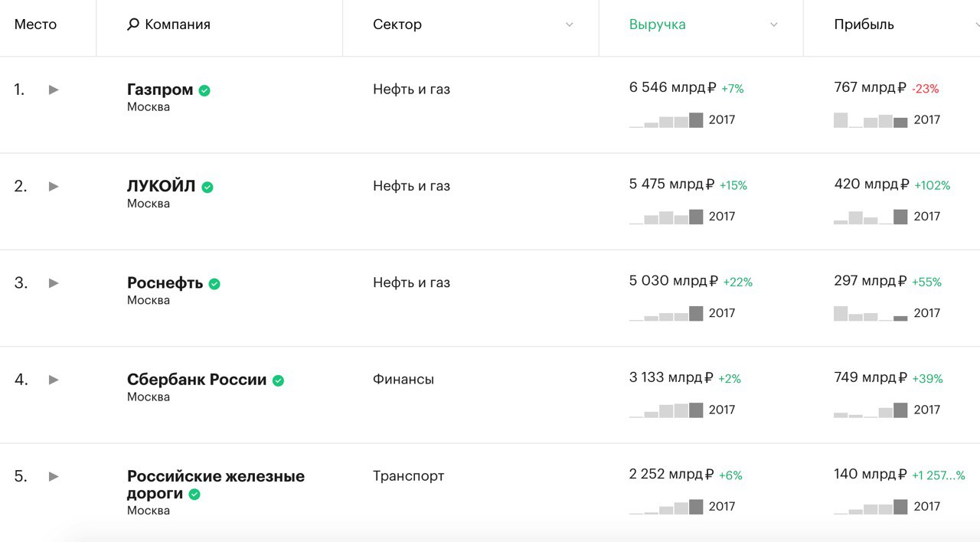Expand the Российские железные дороги row arrow
Viewport: 980px width, 542px height.
point(54,476)
